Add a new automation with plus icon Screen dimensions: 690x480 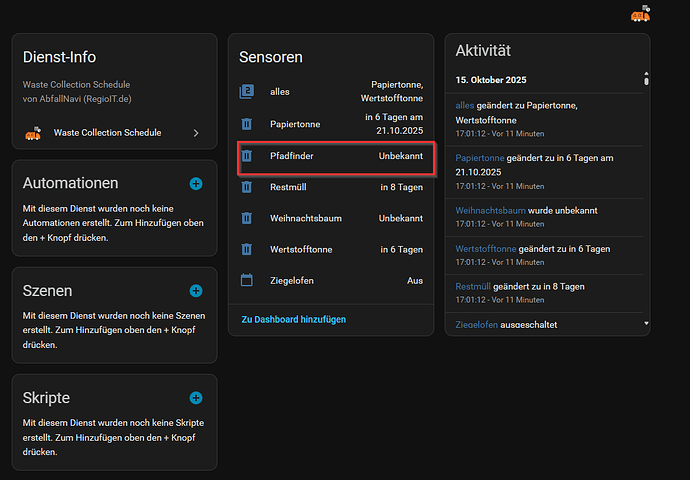(196, 183)
